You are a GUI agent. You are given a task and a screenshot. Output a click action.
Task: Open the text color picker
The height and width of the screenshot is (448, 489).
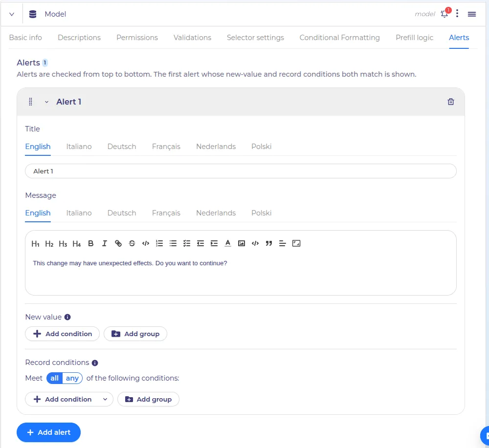coord(228,244)
